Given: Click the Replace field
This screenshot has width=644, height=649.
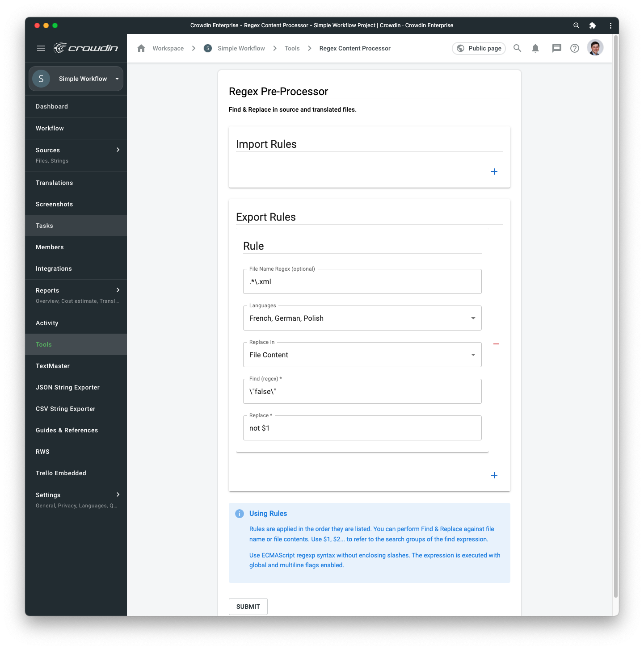Looking at the screenshot, I should point(362,428).
